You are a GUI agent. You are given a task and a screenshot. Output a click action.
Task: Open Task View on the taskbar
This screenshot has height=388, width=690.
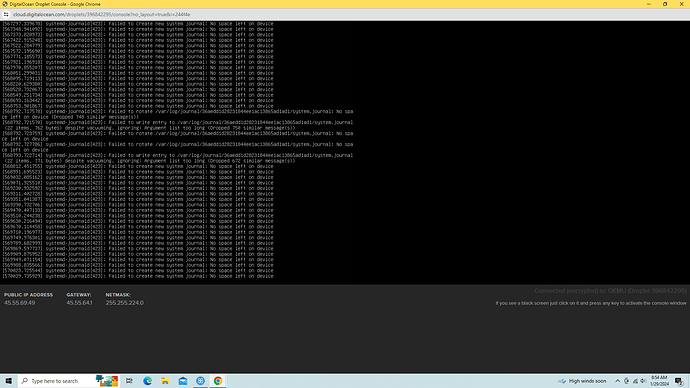129,381
